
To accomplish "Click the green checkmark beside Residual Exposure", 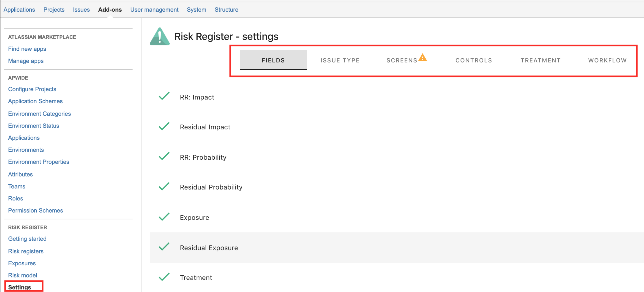I will pos(164,247).
